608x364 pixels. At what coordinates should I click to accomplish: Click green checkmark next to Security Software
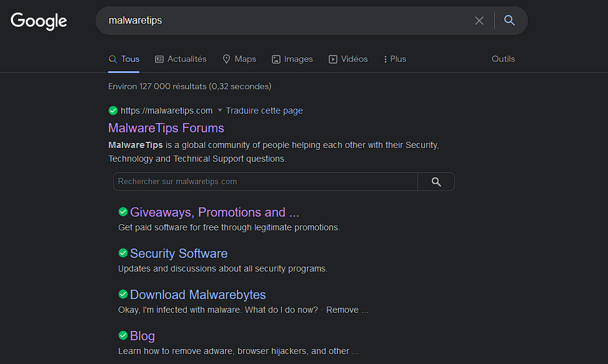tap(123, 253)
